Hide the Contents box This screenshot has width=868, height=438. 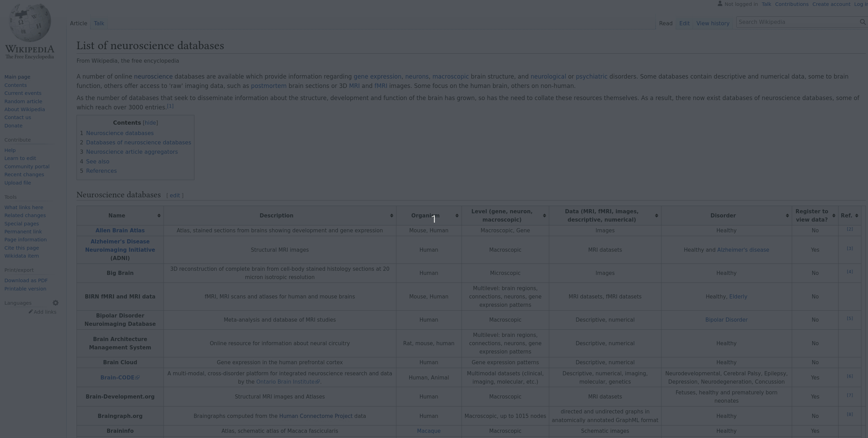click(150, 123)
